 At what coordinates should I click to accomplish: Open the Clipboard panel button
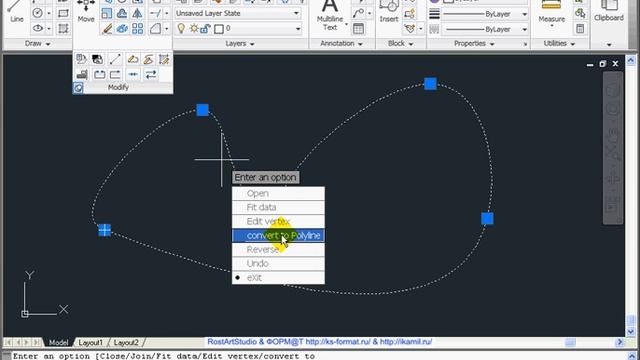pyautogui.click(x=609, y=12)
